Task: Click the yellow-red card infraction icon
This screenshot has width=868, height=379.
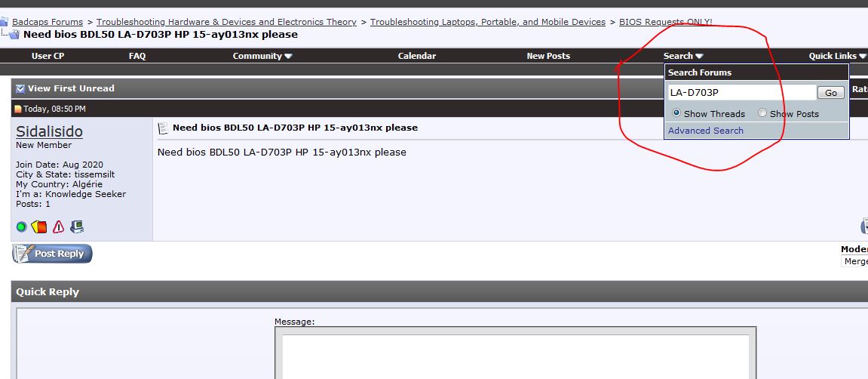Action: [38, 226]
